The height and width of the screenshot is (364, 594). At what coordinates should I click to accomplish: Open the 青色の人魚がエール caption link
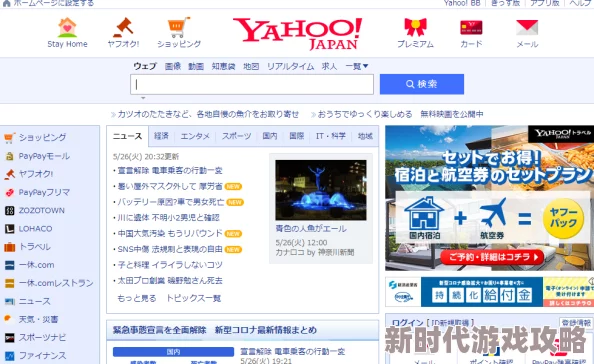tap(311, 229)
